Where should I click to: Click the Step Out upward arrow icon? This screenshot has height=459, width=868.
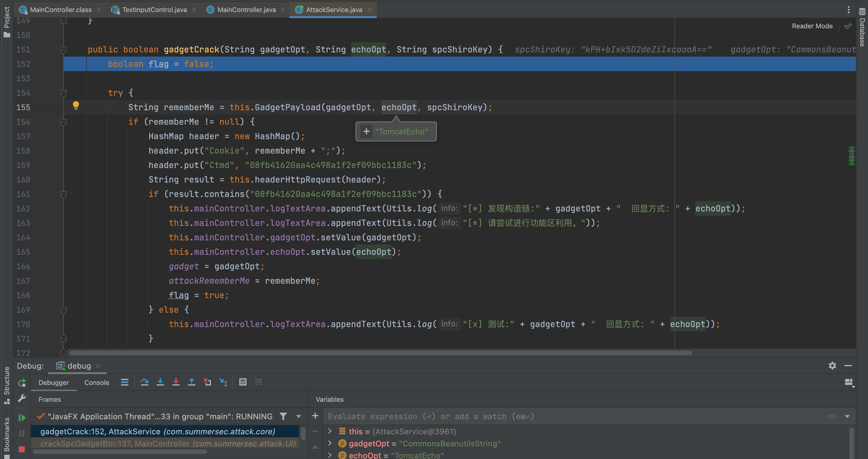[x=191, y=382]
